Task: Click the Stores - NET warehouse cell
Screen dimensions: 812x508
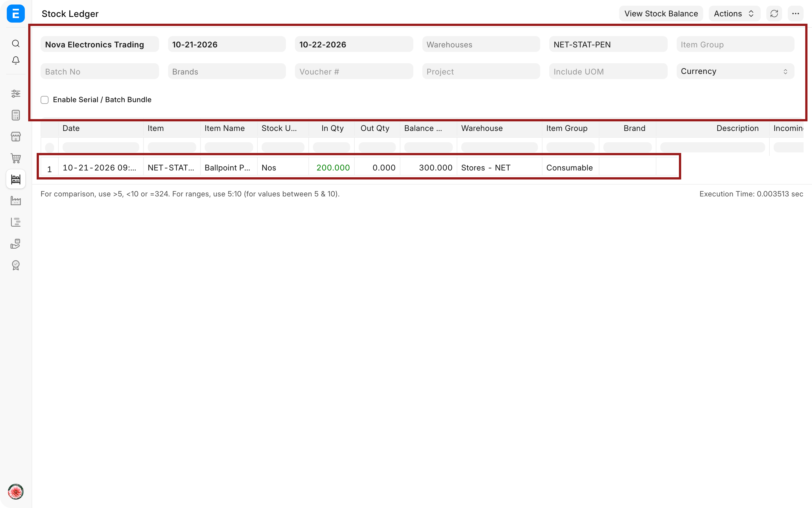Action: (499, 168)
